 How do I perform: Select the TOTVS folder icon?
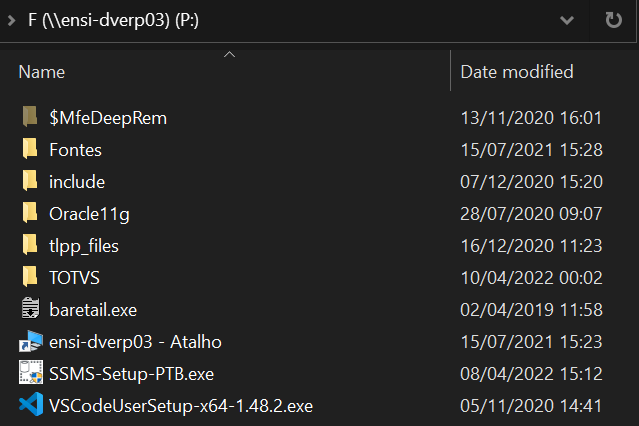click(x=29, y=278)
